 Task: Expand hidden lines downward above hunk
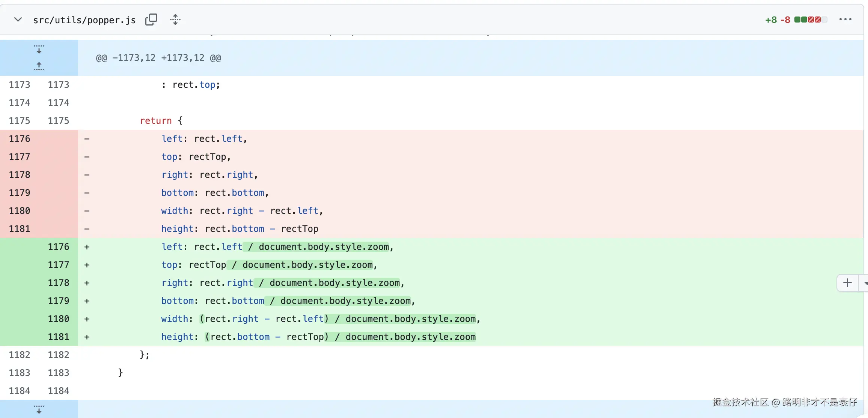point(39,49)
